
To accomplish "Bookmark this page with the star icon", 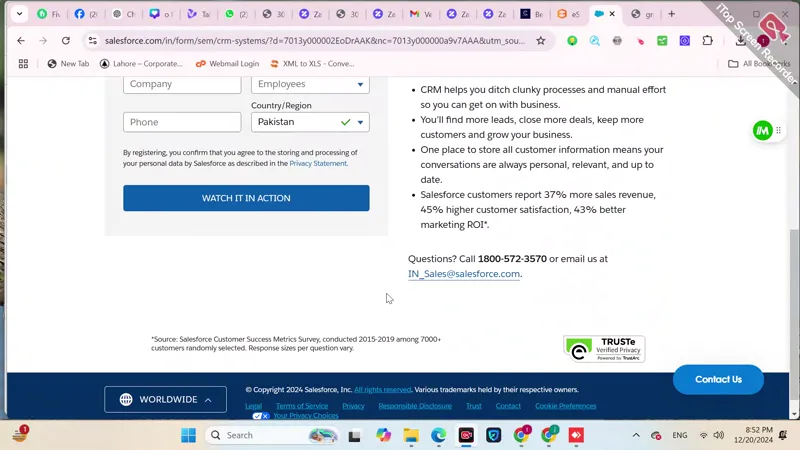I will 541,40.
